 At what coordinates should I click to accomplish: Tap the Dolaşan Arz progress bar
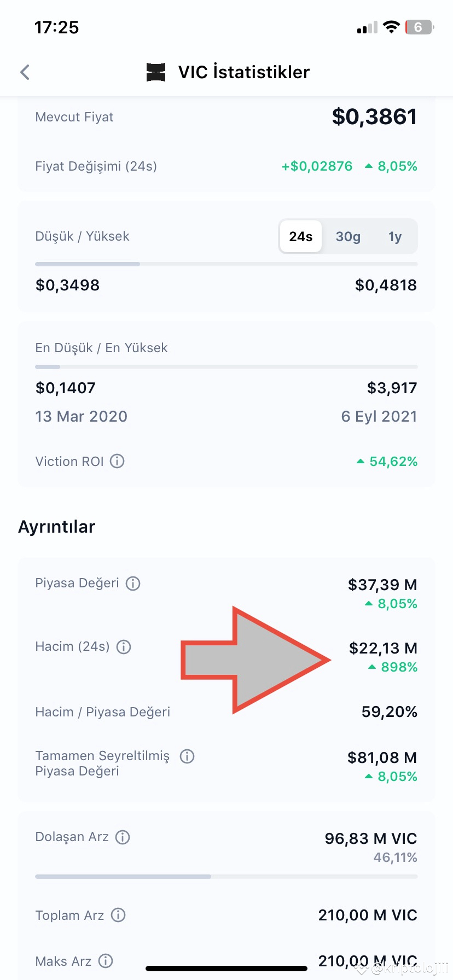point(226,877)
